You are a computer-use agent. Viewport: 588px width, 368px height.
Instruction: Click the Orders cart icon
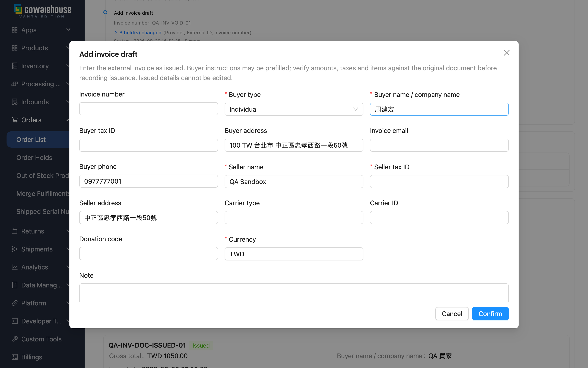(14, 120)
